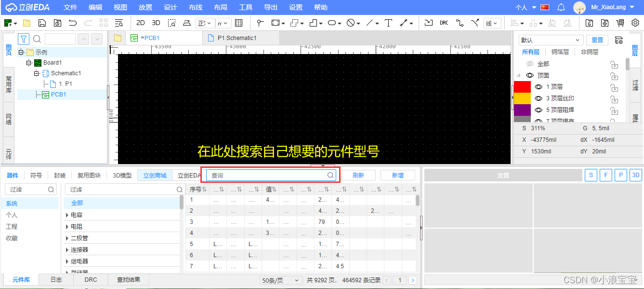Hide the 1 顶层 layer eye
644x289 pixels.
539,87
